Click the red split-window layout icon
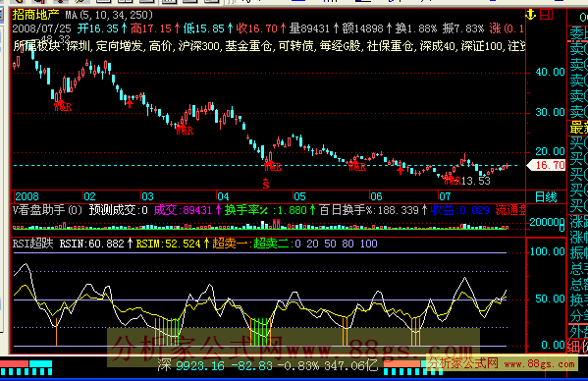 546,15
